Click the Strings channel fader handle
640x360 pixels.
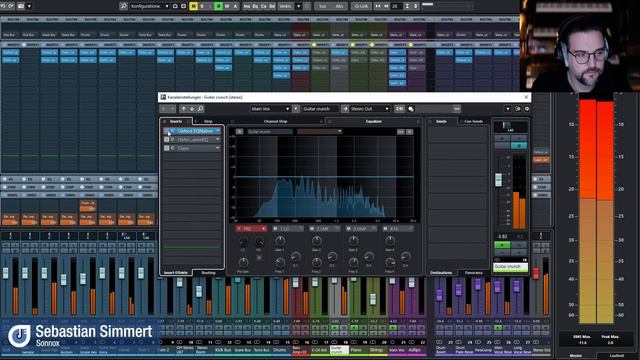(373, 299)
